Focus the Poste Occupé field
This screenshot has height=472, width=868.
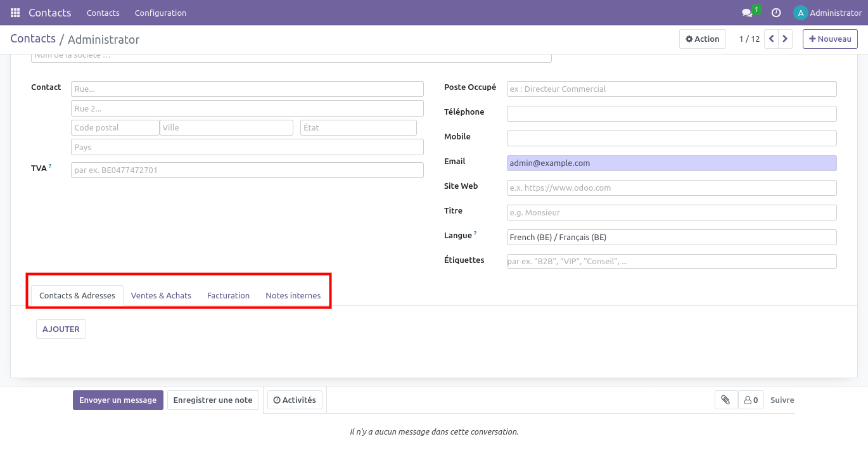pos(672,89)
